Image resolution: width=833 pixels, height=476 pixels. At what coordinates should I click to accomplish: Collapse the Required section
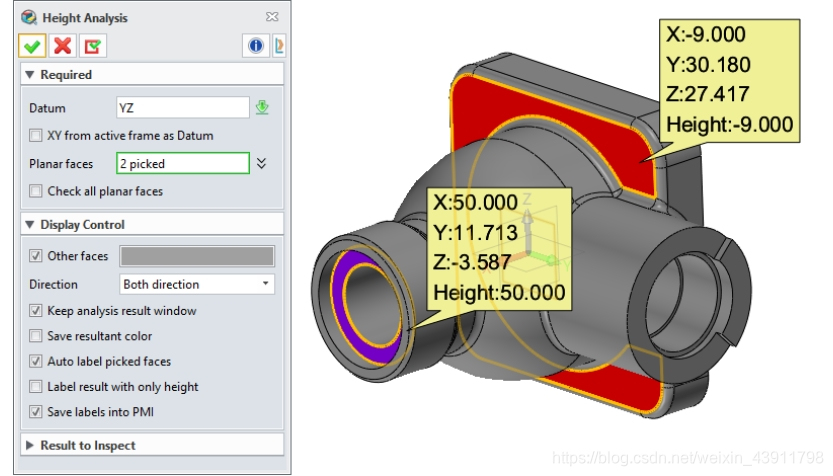(30, 75)
